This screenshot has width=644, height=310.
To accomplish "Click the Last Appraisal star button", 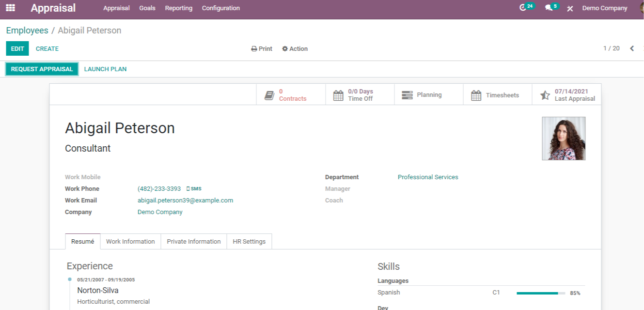I will click(x=566, y=95).
